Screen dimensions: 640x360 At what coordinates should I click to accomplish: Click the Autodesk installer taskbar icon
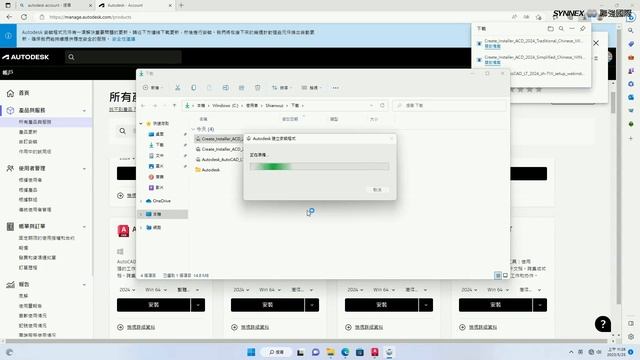point(389,352)
